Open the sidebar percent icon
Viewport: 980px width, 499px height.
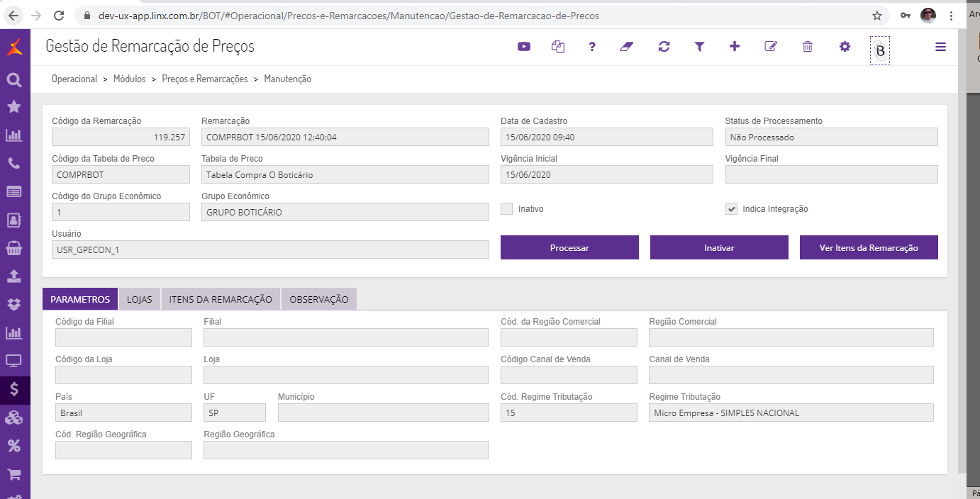click(x=14, y=446)
